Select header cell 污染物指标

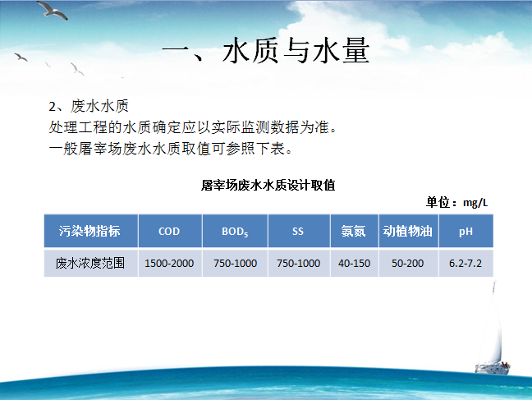[91, 231]
